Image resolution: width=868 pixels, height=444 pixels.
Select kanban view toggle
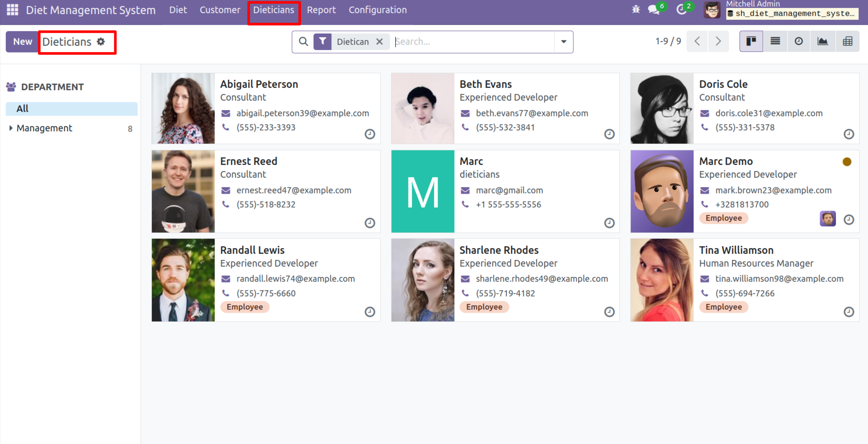pos(751,42)
